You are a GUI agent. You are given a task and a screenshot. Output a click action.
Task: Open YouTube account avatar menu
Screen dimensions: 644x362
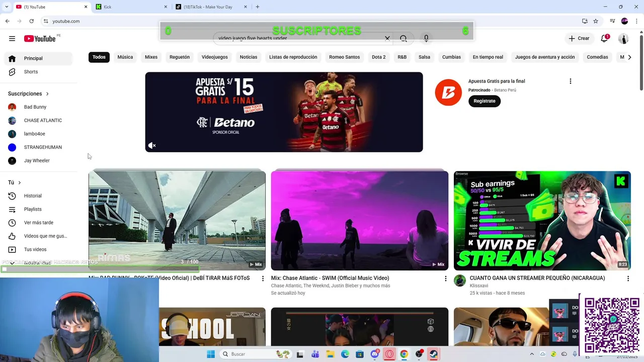point(623,39)
